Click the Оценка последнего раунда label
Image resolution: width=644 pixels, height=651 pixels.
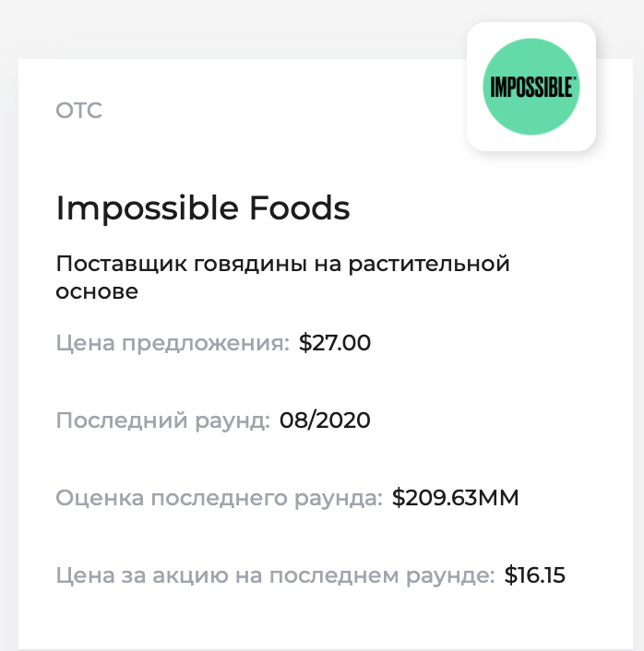(219, 498)
